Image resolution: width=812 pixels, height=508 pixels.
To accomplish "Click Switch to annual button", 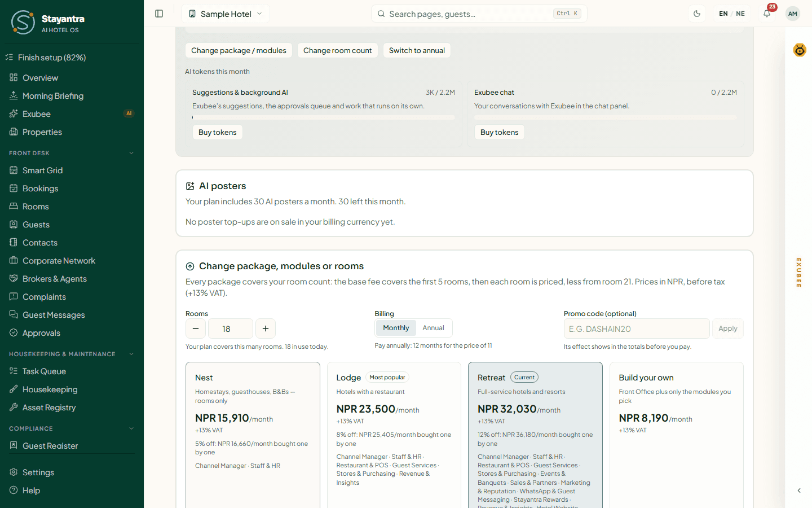I will pyautogui.click(x=417, y=50).
